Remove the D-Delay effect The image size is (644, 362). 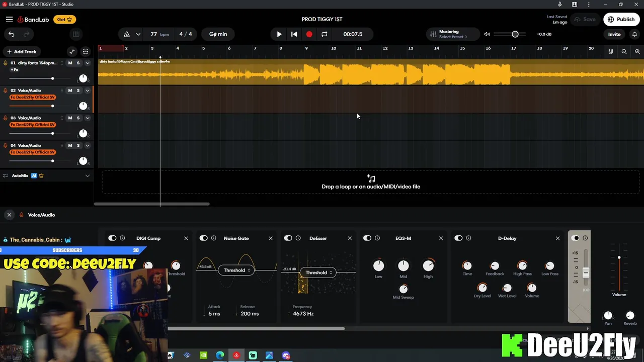click(557, 238)
